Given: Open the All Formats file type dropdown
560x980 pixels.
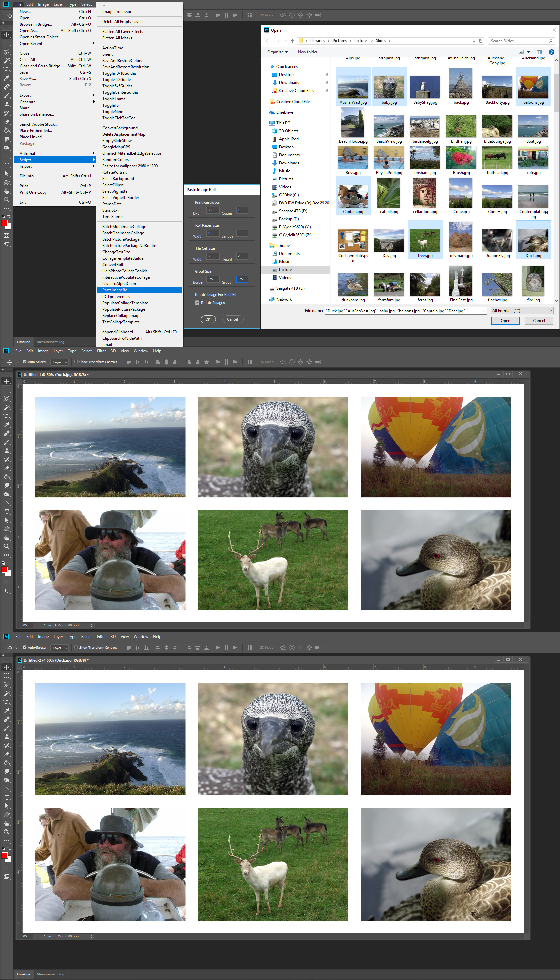Looking at the screenshot, I should (x=522, y=311).
